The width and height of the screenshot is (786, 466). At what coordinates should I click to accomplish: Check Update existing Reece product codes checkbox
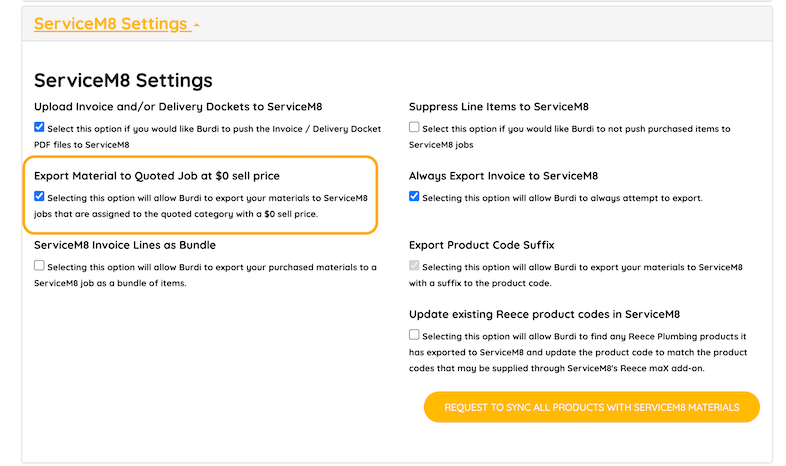[414, 335]
